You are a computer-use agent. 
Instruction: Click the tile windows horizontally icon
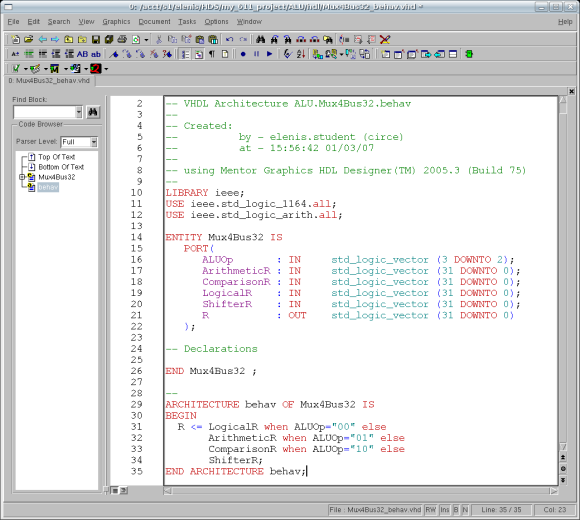(453, 54)
